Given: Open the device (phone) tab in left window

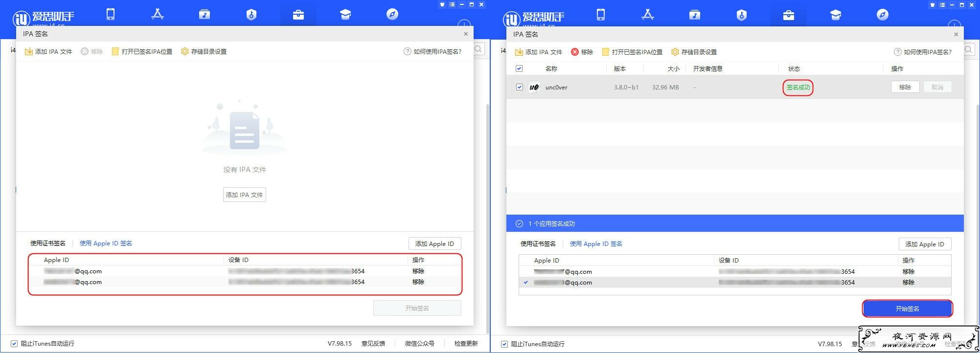Looking at the screenshot, I should pos(111,14).
